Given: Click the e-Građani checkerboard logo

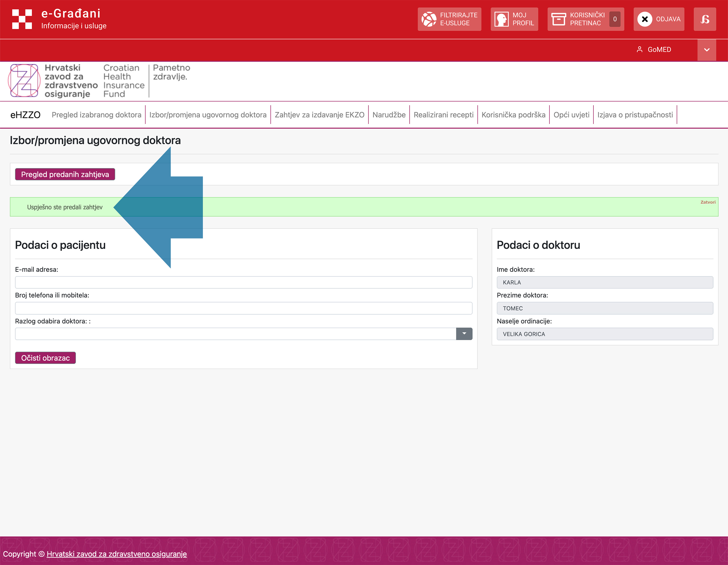Looking at the screenshot, I should (x=22, y=19).
